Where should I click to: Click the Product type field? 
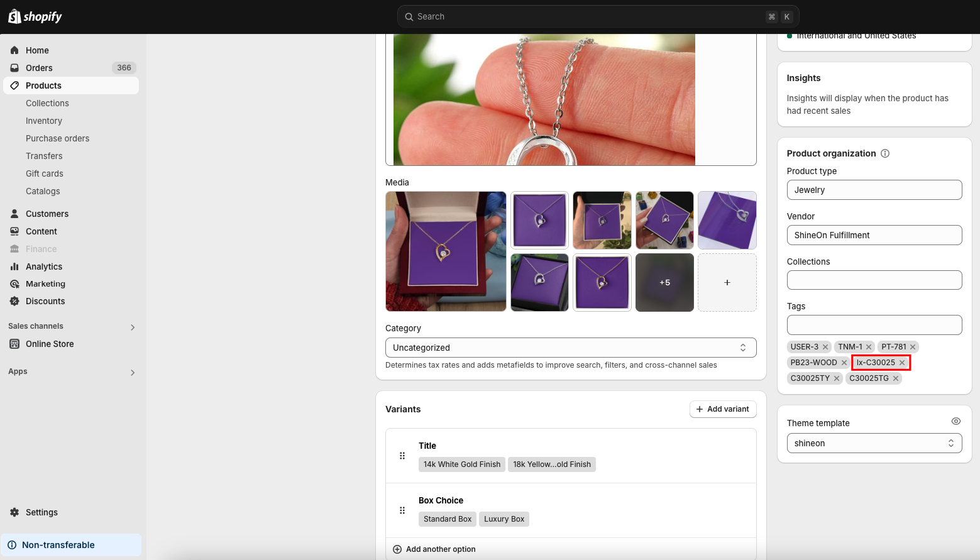click(x=874, y=190)
